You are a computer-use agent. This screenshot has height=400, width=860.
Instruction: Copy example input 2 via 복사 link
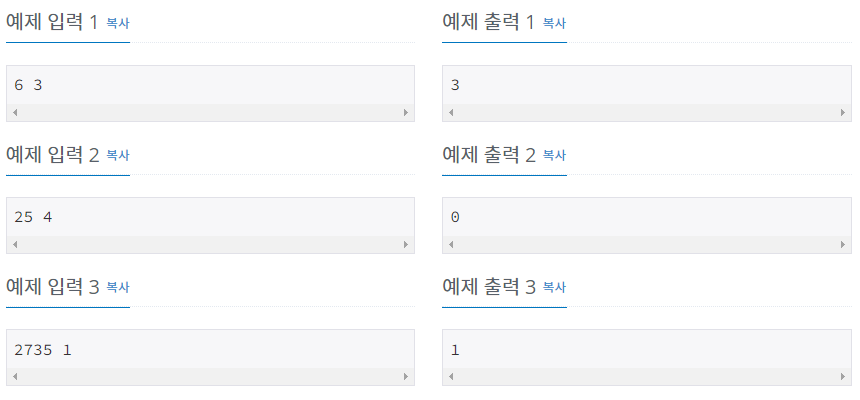point(117,155)
